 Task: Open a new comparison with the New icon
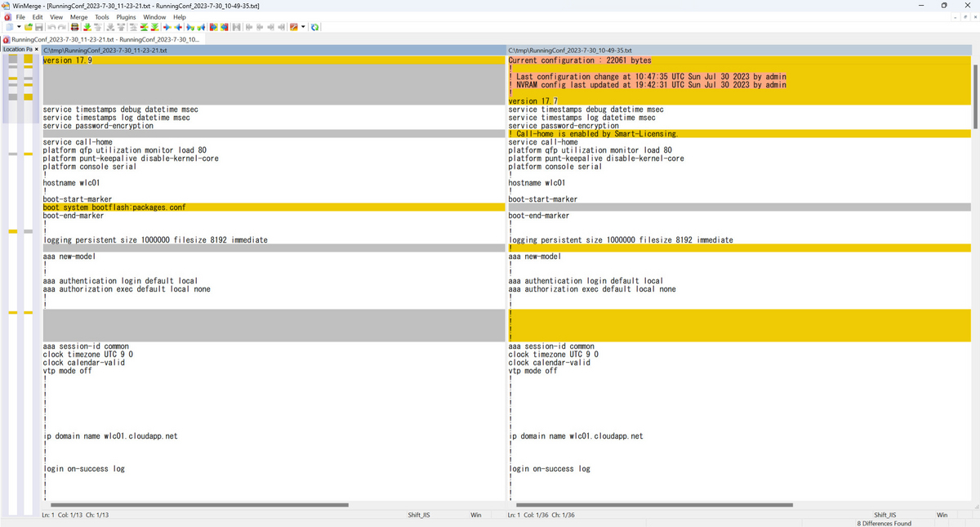coord(8,27)
